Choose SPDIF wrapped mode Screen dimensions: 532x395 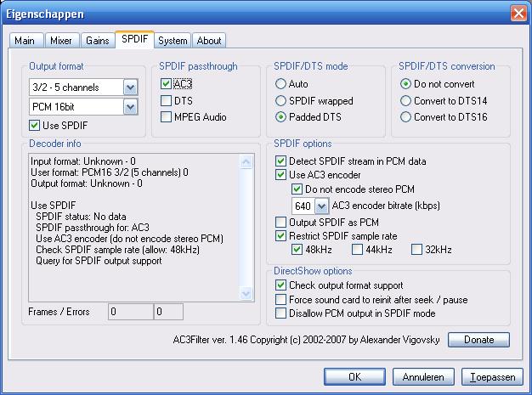pos(281,101)
